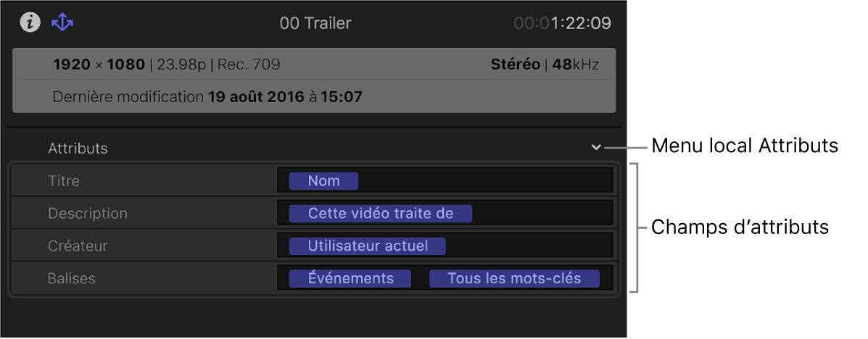This screenshot has height=339, width=868.
Task: Open the Attributs pop-up menu chevron
Action: coord(596,147)
